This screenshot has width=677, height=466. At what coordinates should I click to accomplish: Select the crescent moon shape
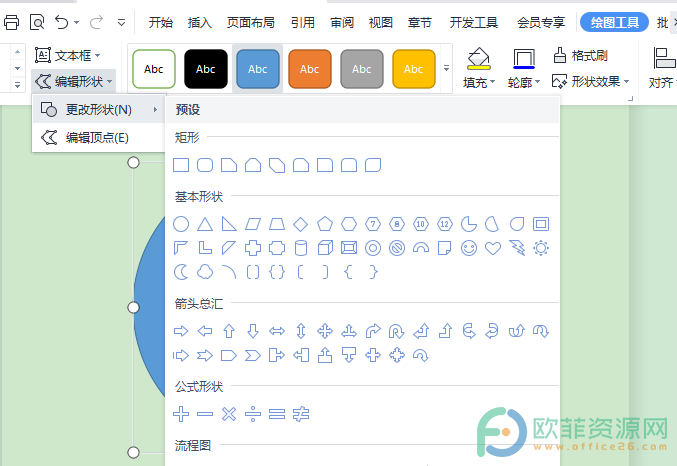click(x=181, y=272)
